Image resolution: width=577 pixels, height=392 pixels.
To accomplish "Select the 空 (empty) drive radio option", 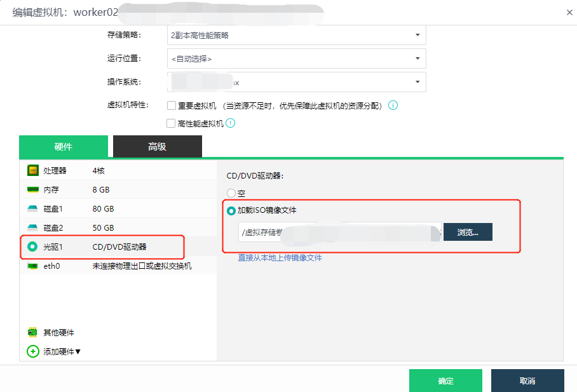I will 231,193.
